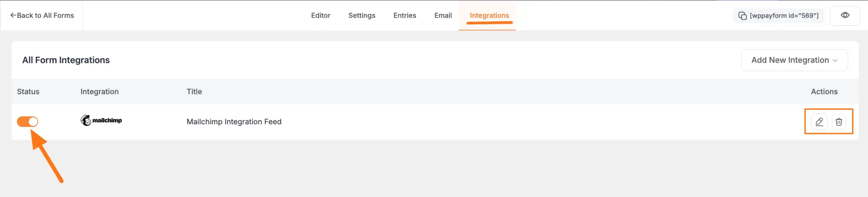Image resolution: width=868 pixels, height=197 pixels.
Task: Navigate back using Back to All Forms link
Action: click(42, 15)
